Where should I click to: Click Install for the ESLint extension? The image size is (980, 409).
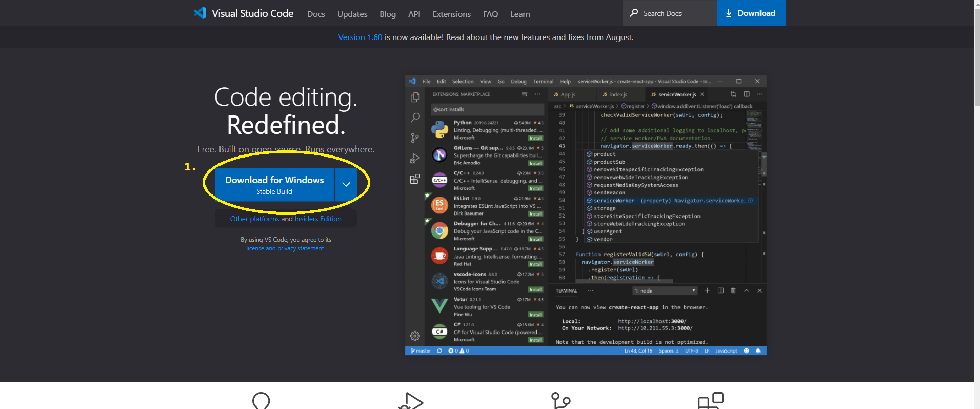535,214
